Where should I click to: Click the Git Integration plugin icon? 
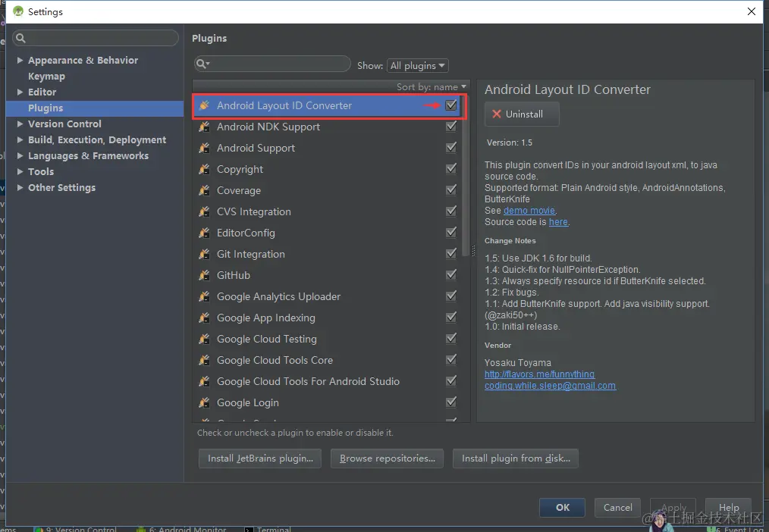[204, 254]
